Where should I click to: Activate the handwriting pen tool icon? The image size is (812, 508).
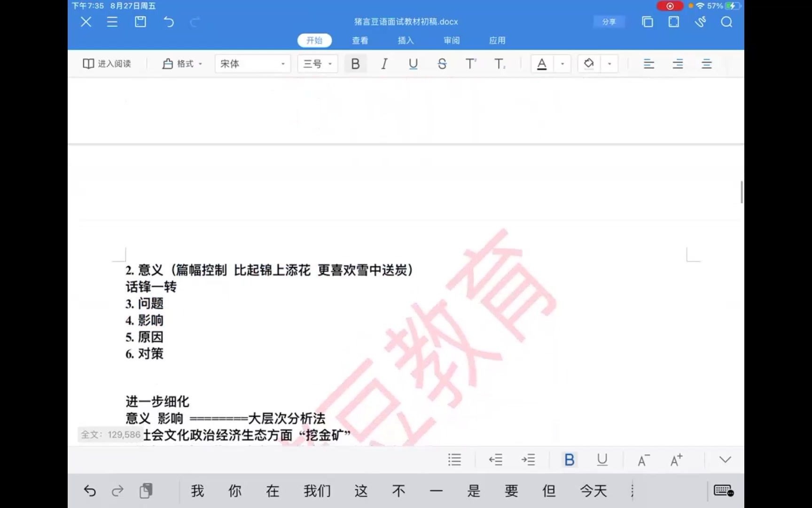pyautogui.click(x=700, y=22)
